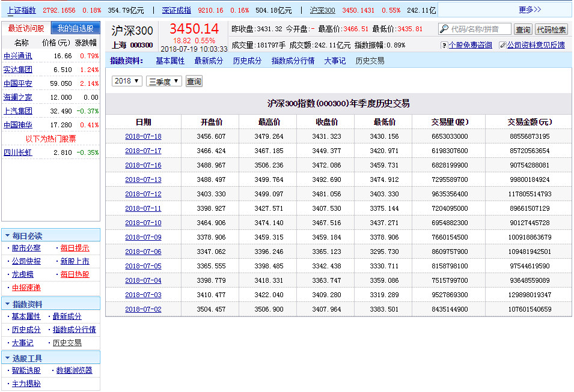Click 更多>> link at top right

click(530, 10)
